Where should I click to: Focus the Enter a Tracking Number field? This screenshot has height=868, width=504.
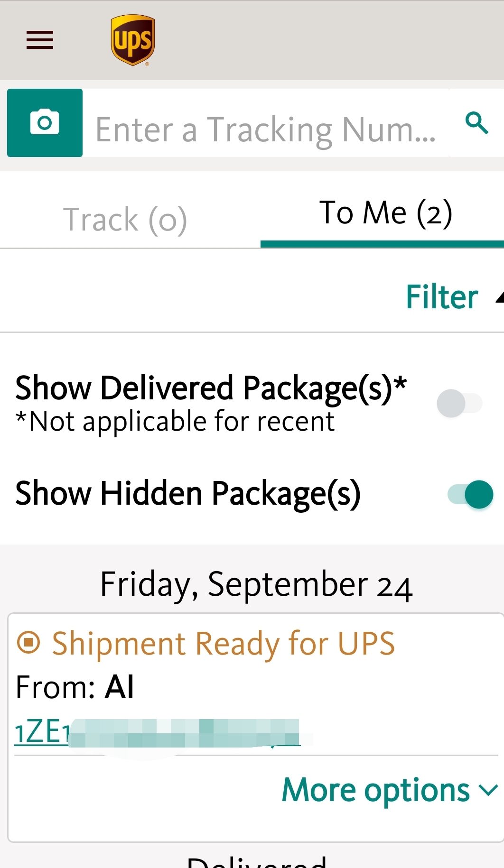[266, 129]
